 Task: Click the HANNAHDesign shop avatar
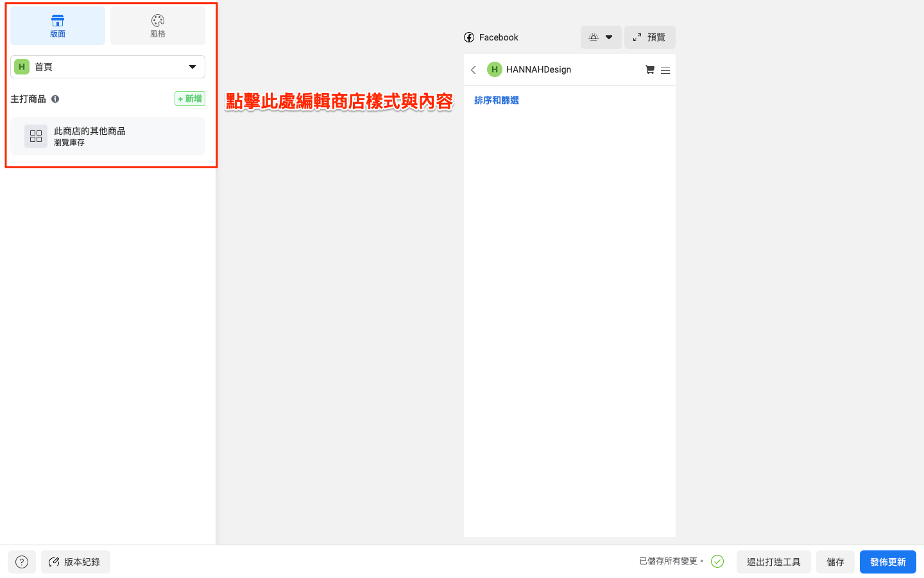[x=495, y=69]
